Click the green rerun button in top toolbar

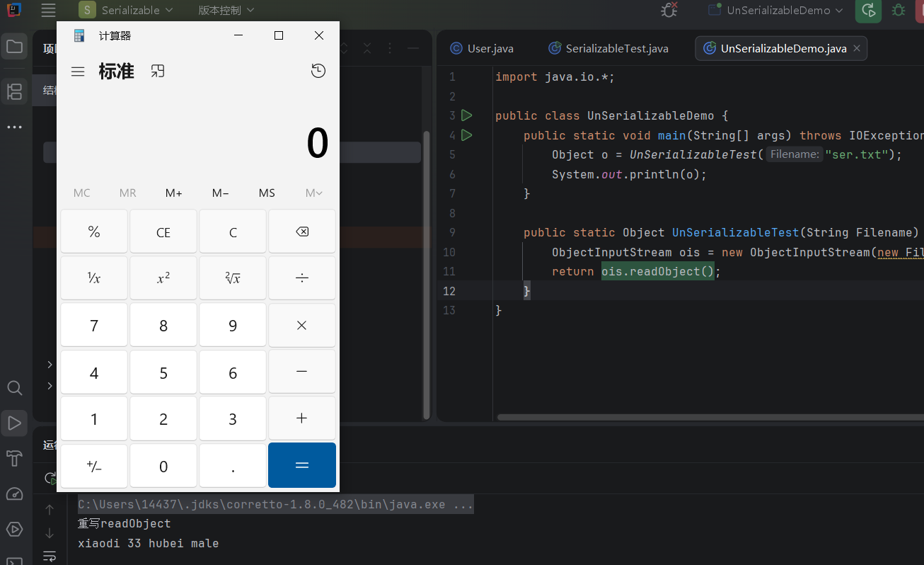tap(869, 11)
